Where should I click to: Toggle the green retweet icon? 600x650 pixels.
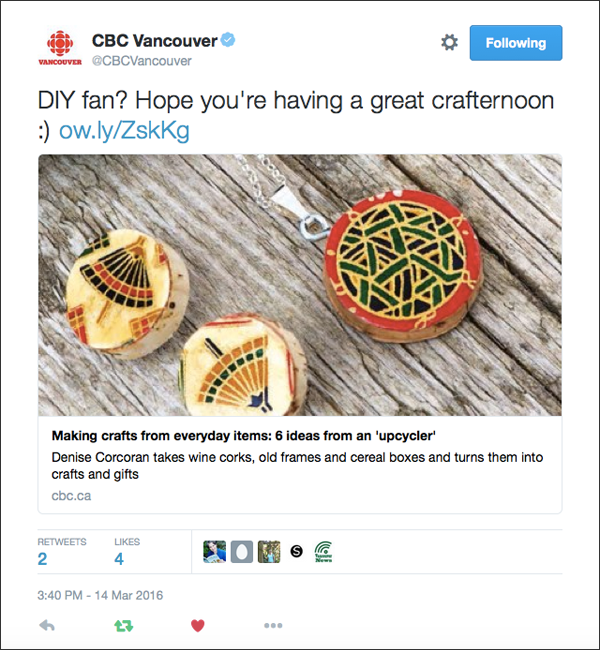[124, 626]
